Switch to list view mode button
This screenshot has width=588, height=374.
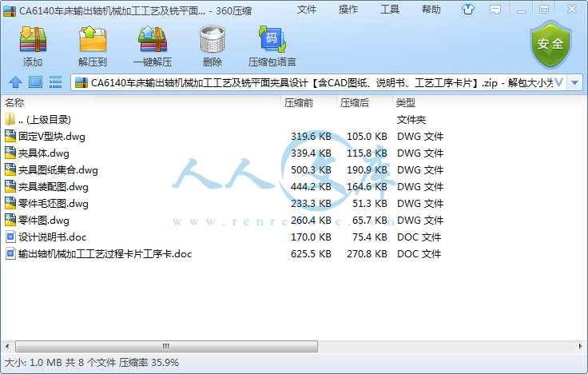click(x=55, y=82)
